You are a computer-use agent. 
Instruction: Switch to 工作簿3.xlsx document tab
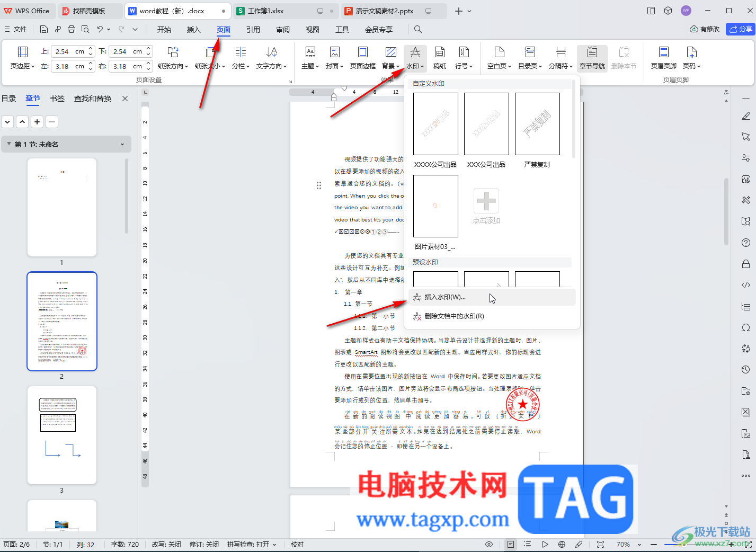[x=286, y=11]
